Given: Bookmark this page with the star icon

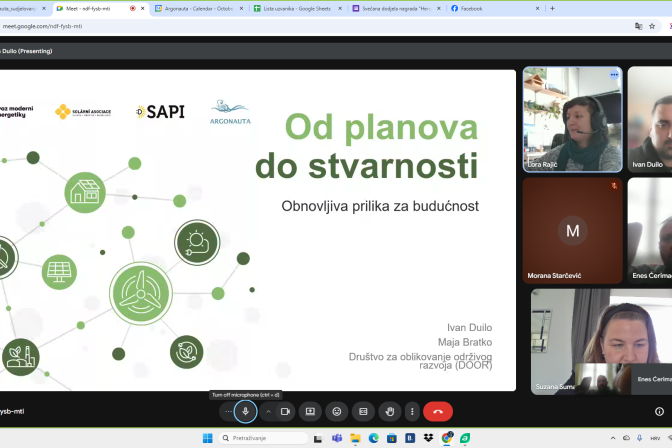Looking at the screenshot, I should point(652,26).
